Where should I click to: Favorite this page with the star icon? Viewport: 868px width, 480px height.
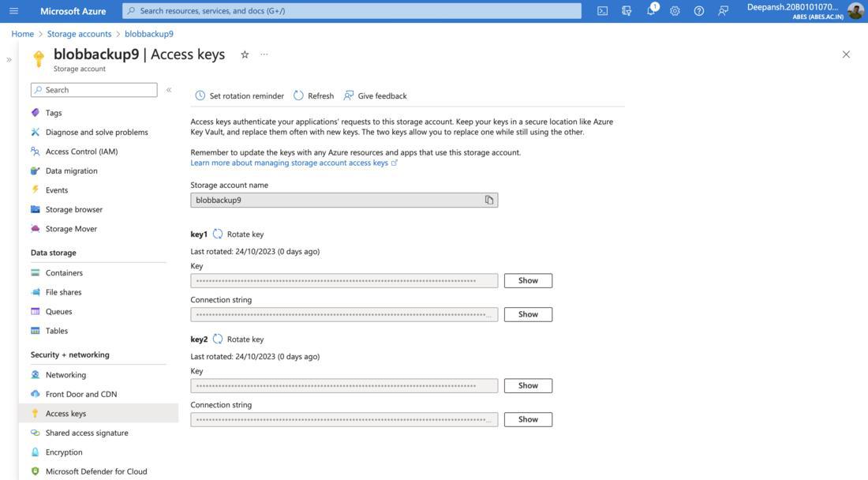(245, 54)
